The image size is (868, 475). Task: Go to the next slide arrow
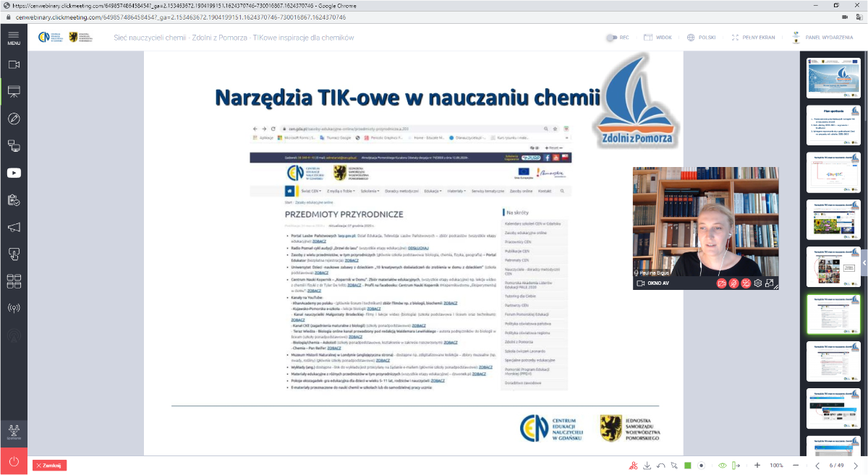click(x=857, y=466)
